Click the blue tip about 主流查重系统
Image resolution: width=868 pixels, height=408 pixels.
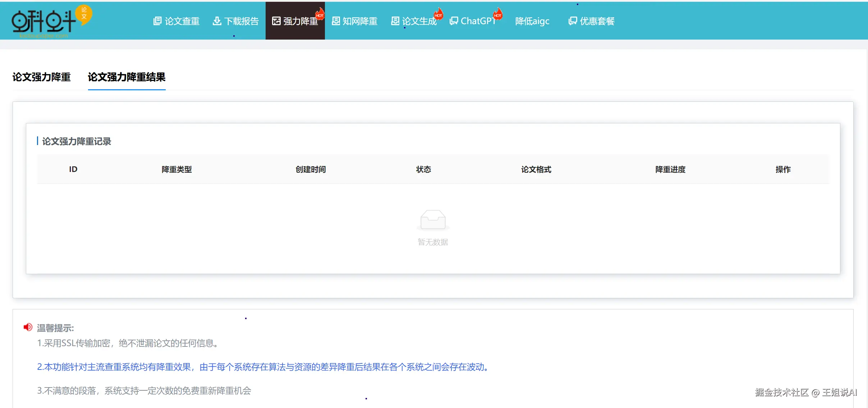263,367
